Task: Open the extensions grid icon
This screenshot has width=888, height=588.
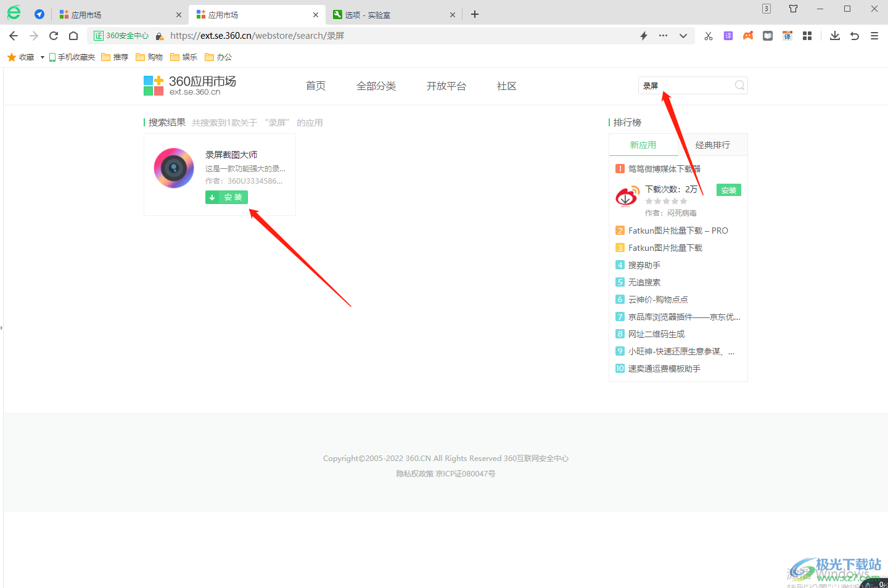Action: [x=807, y=36]
